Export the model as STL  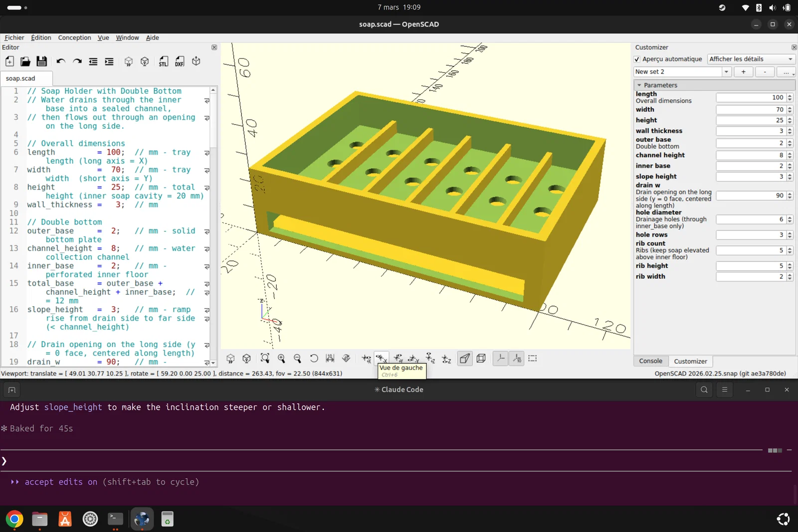coord(164,61)
